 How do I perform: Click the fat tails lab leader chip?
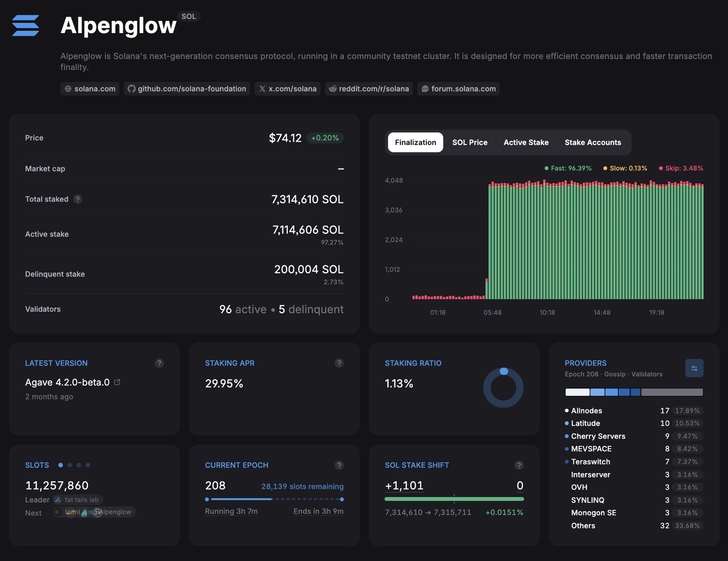(78, 500)
